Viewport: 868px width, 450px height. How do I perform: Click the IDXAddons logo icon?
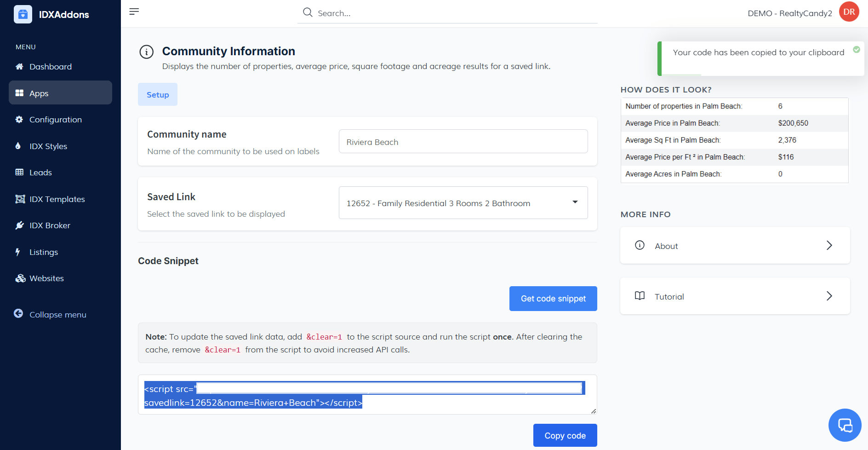(23, 14)
